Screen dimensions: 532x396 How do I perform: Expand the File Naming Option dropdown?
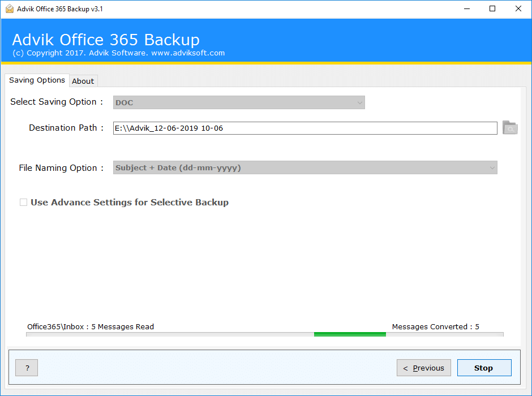[305, 167]
